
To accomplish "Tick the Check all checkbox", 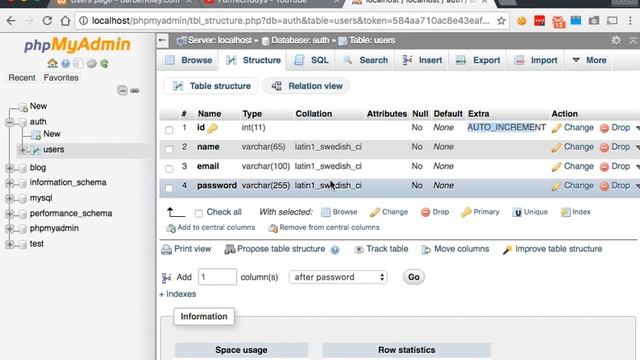I will click(199, 213).
